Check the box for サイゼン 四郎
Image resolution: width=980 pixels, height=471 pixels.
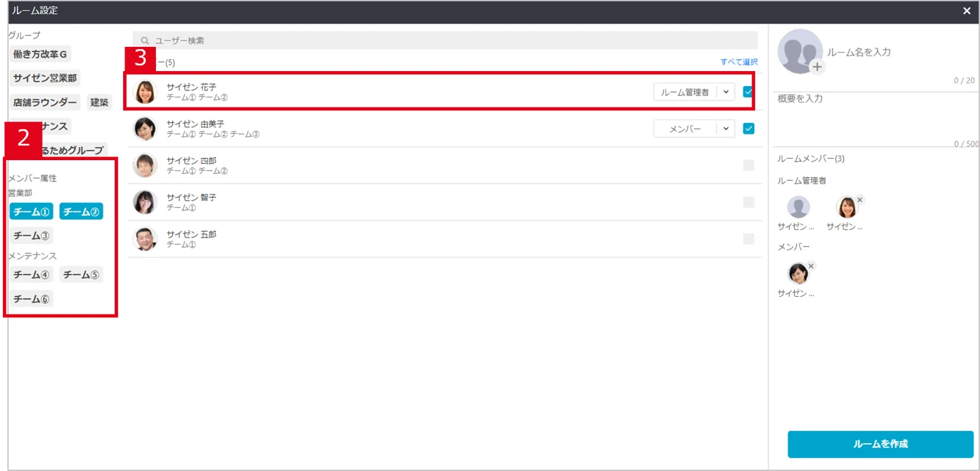click(x=749, y=166)
